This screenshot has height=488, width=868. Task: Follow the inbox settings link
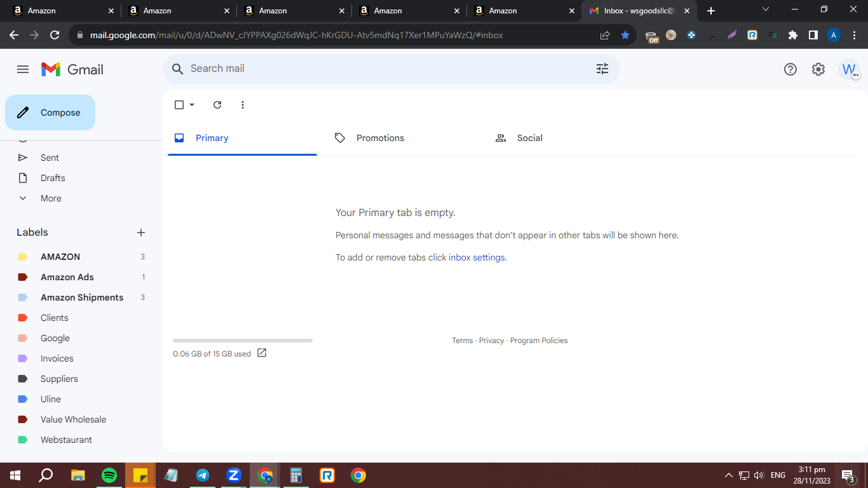pos(477,257)
